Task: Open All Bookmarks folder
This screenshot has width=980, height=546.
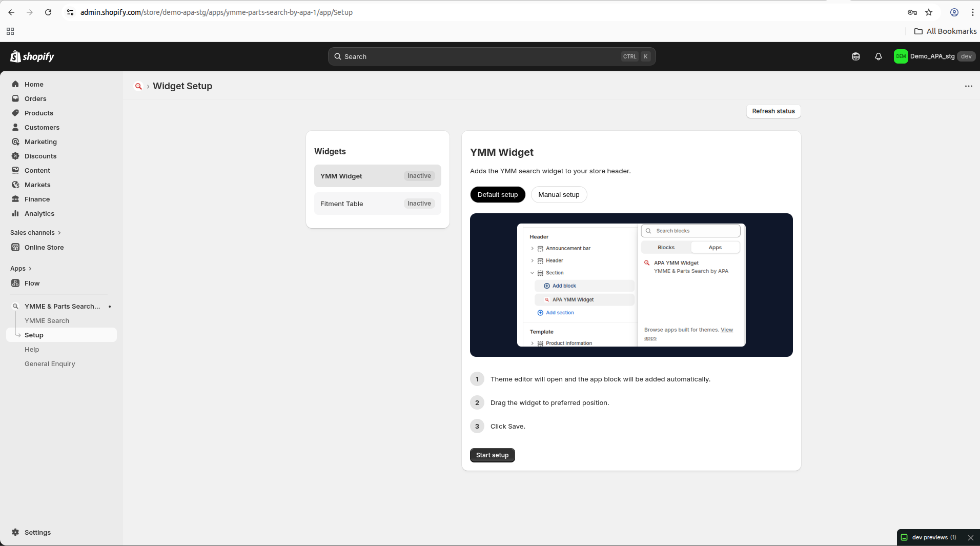Action: click(x=945, y=31)
